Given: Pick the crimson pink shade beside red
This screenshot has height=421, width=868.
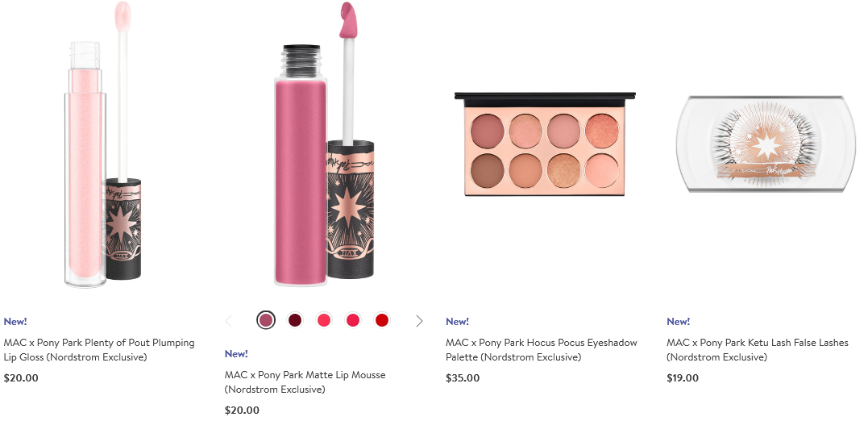Looking at the screenshot, I should pyautogui.click(x=353, y=320).
